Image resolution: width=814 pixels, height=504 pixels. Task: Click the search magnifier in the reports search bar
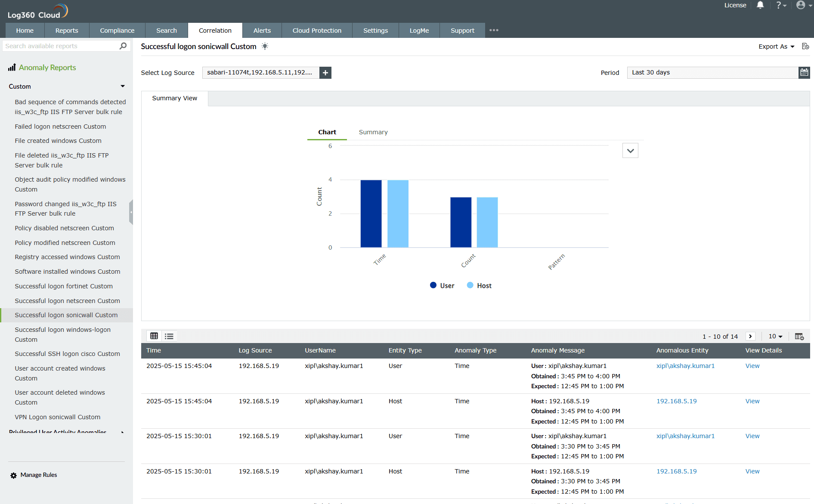tap(123, 46)
